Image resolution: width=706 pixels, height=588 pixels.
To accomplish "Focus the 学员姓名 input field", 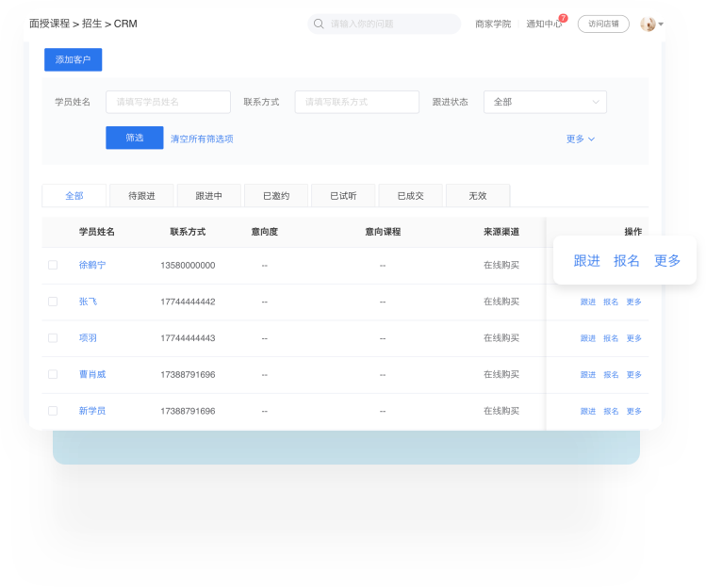I will tap(168, 102).
